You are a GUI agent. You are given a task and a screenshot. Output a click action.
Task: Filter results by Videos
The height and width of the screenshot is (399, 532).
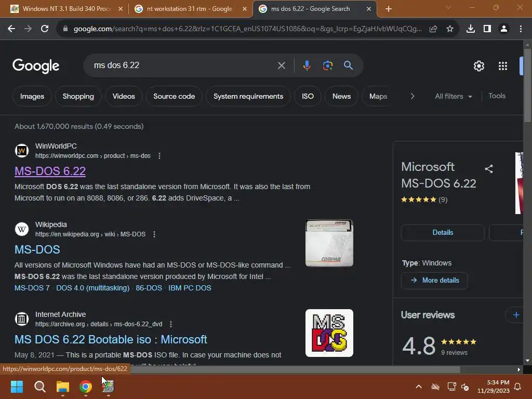pyautogui.click(x=124, y=96)
